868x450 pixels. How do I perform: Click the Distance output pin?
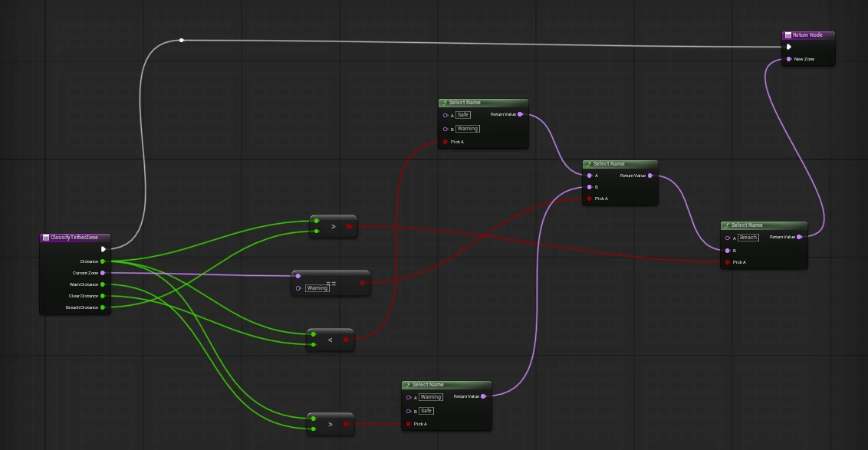click(103, 261)
